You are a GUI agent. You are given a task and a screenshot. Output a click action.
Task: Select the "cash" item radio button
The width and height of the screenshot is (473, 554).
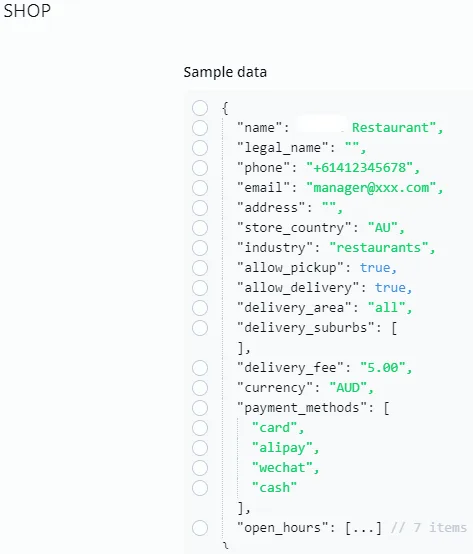coord(200,488)
